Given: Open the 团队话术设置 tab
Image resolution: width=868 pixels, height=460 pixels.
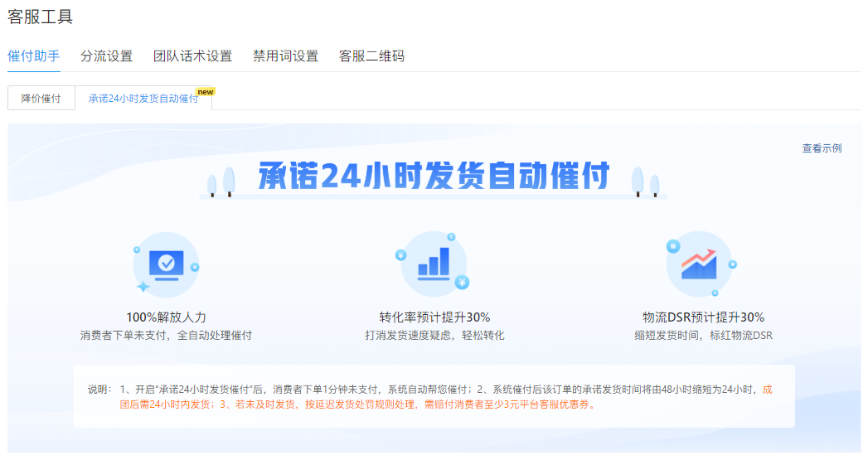Looking at the screenshot, I should 192,56.
